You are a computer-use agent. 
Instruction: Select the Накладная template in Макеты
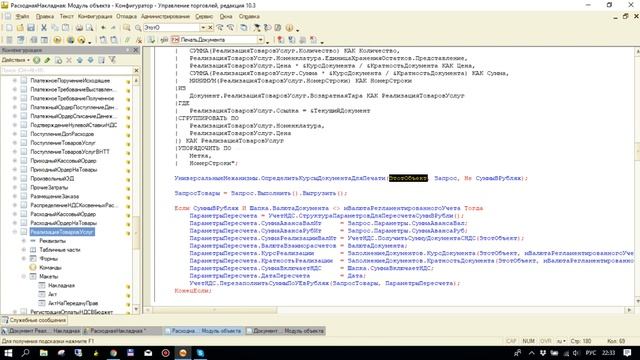click(x=61, y=285)
